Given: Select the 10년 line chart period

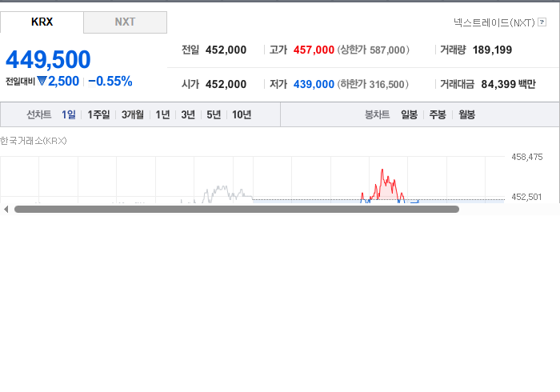Looking at the screenshot, I should (x=242, y=114).
